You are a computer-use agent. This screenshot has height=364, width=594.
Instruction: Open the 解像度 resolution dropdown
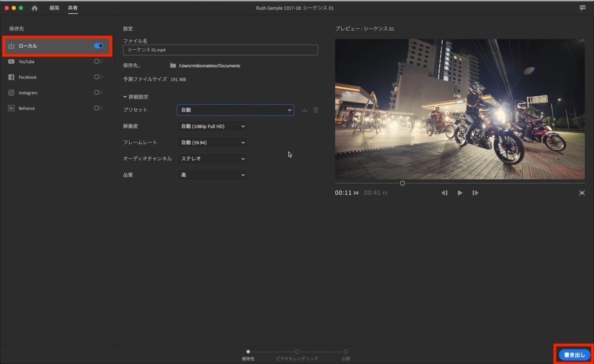point(212,126)
